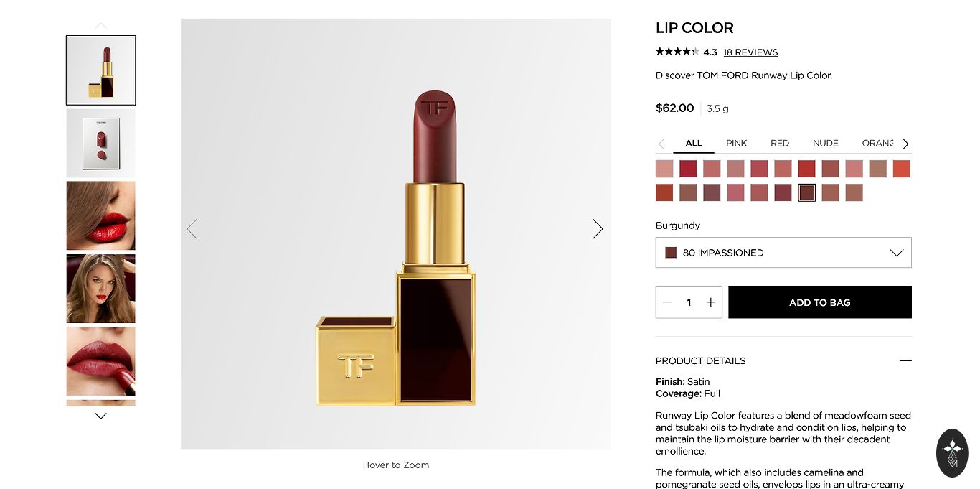Open the 18 Reviews link

click(750, 52)
